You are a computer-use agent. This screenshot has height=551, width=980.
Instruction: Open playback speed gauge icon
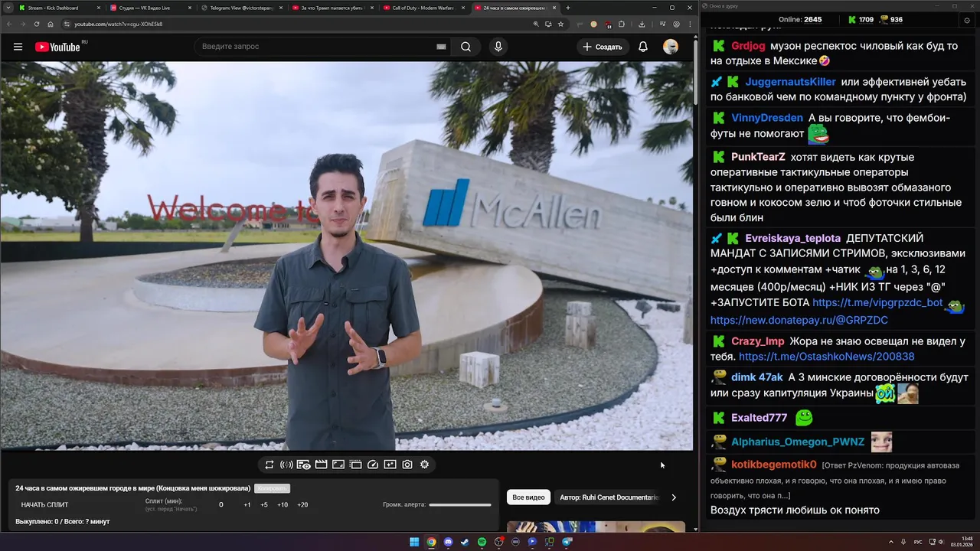pyautogui.click(x=373, y=465)
